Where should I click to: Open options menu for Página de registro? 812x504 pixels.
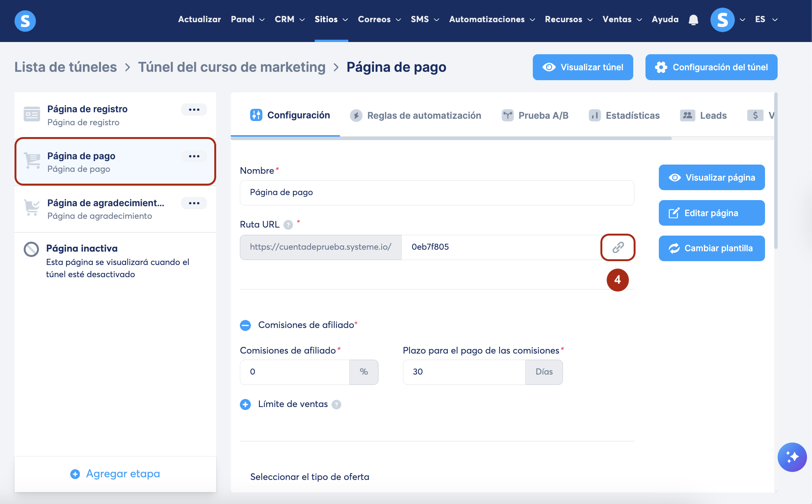click(x=194, y=110)
